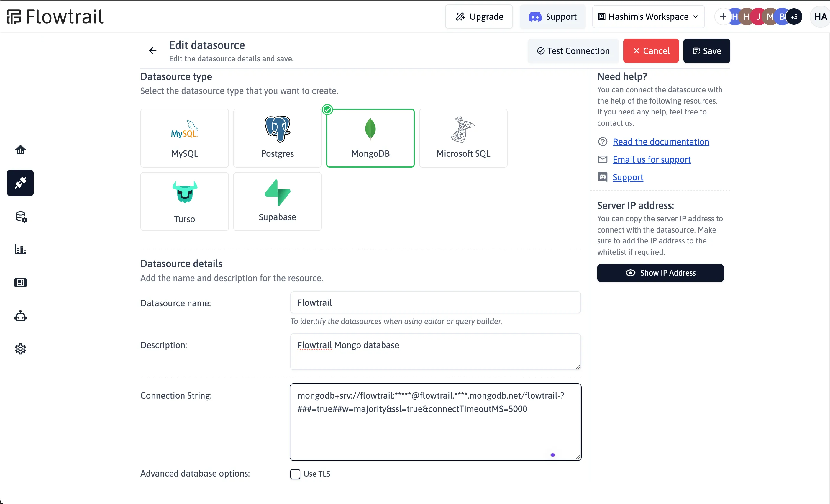This screenshot has width=830, height=504.
Task: Open the settings gear icon
Action: pos(20,349)
